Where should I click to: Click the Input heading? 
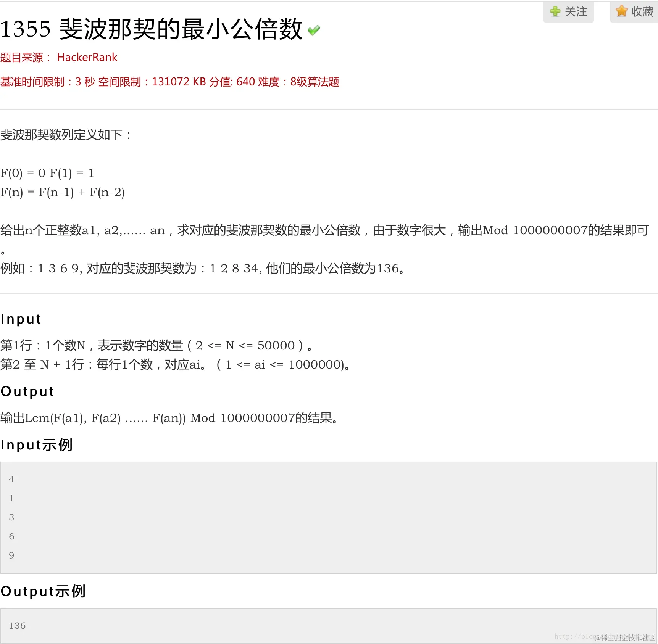[21, 319]
